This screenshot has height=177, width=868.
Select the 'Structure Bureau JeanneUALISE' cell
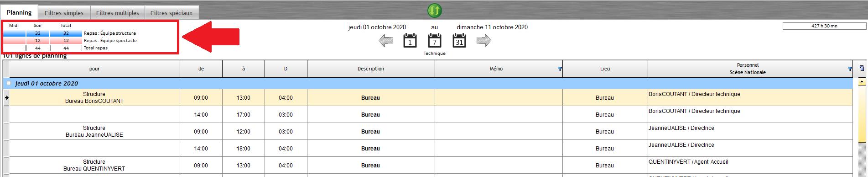(94, 131)
